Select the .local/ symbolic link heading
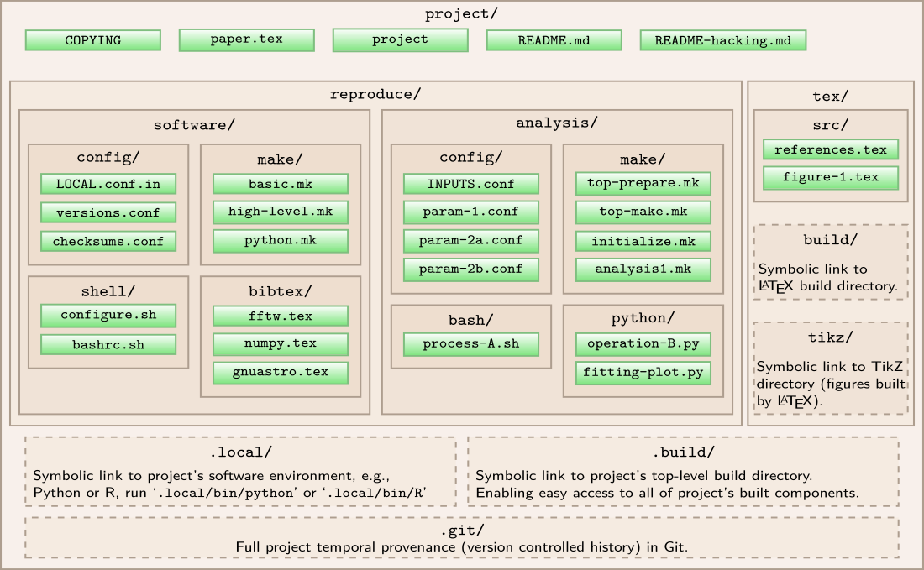Viewport: 924px width, 570px height. [x=240, y=452]
